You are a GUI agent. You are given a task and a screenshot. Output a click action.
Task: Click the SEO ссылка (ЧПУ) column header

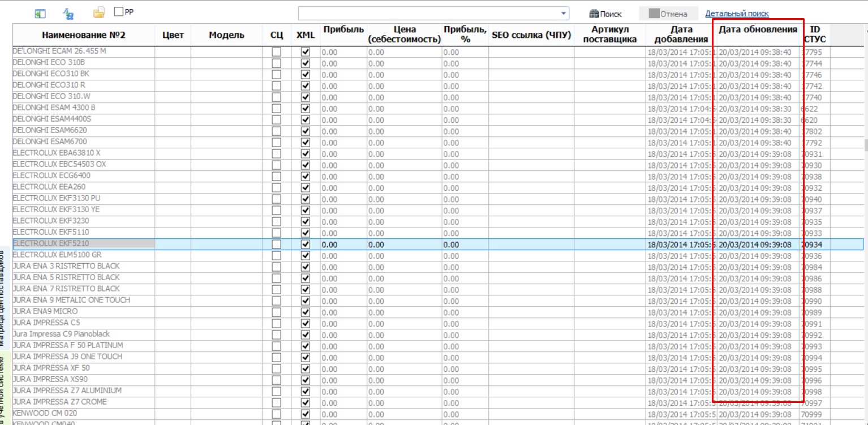tap(531, 35)
